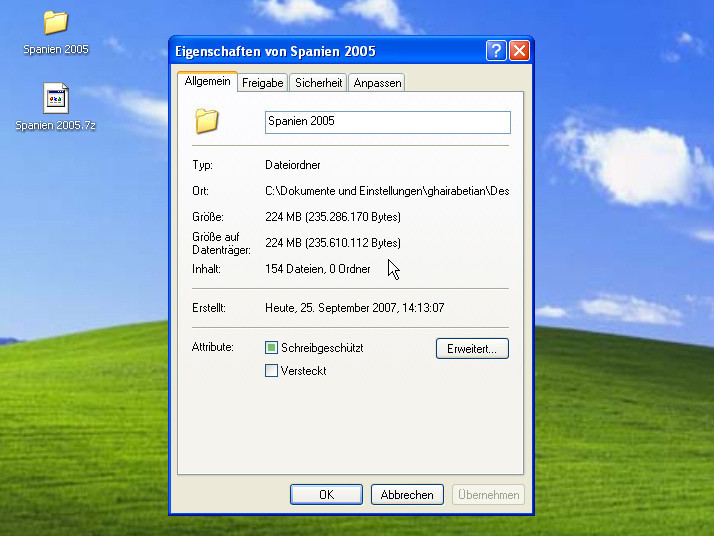714x536 pixels.
Task: Go to the Sicherheit tab
Action: pyautogui.click(x=318, y=83)
